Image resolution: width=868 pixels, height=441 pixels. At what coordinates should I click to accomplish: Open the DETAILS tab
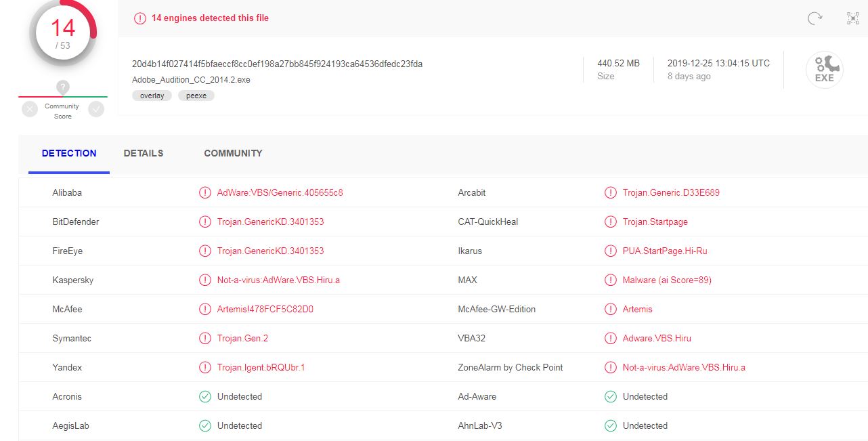click(144, 153)
